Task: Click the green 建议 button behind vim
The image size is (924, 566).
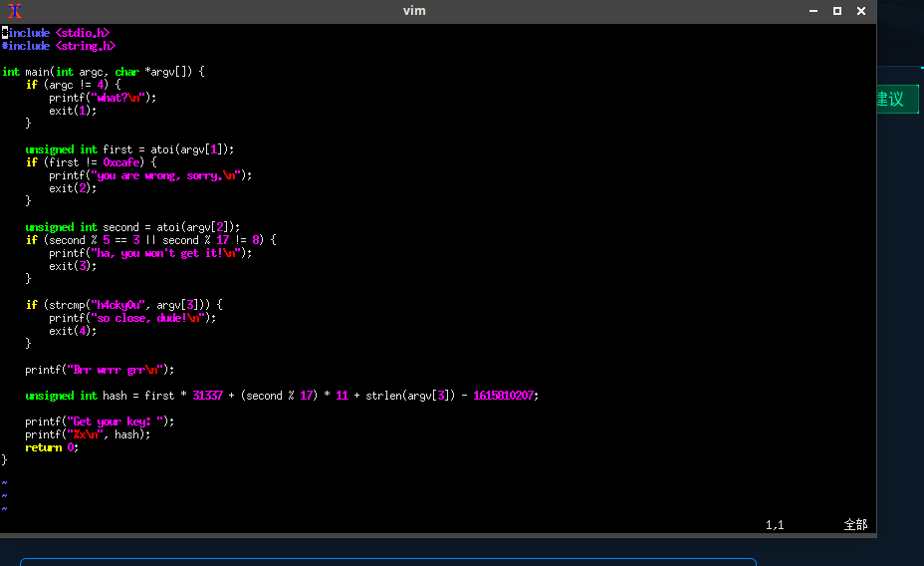Action: click(897, 99)
